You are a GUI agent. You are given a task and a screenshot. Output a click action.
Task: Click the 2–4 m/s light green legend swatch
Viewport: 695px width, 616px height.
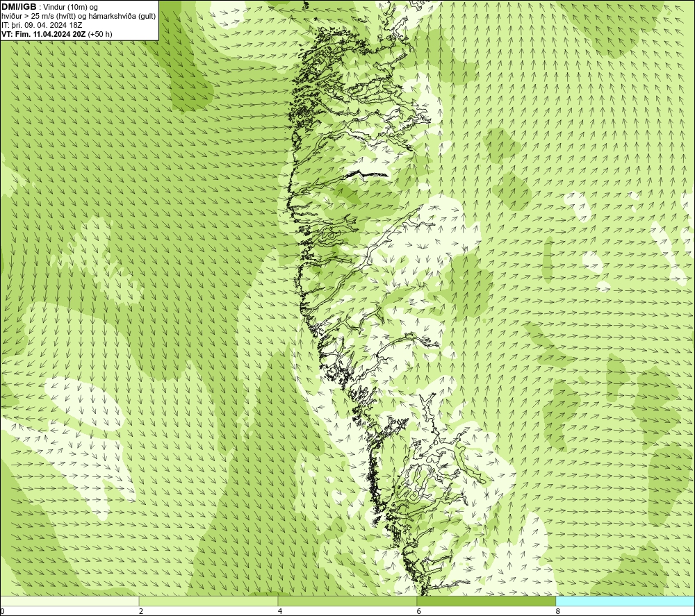(x=208, y=601)
